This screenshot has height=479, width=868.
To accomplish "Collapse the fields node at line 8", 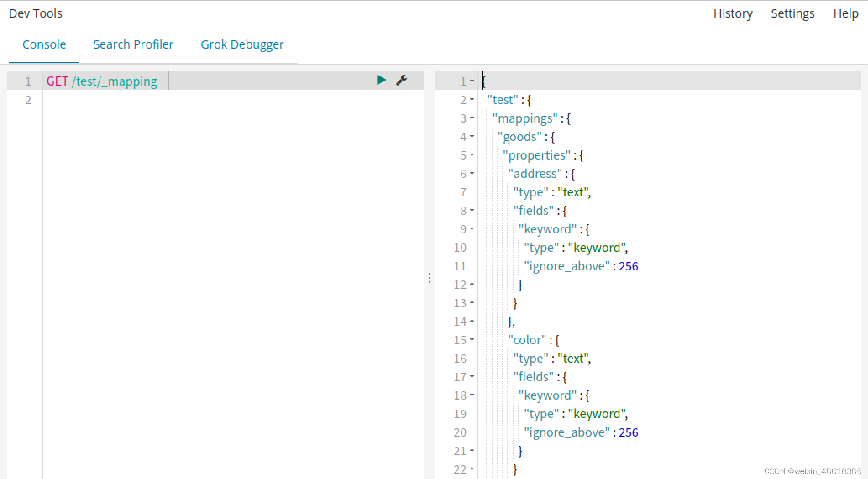I will click(x=473, y=211).
